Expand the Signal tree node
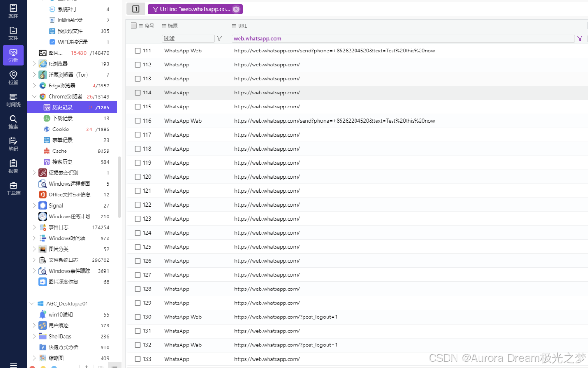Viewport: 588px width, 368px height. [34, 206]
